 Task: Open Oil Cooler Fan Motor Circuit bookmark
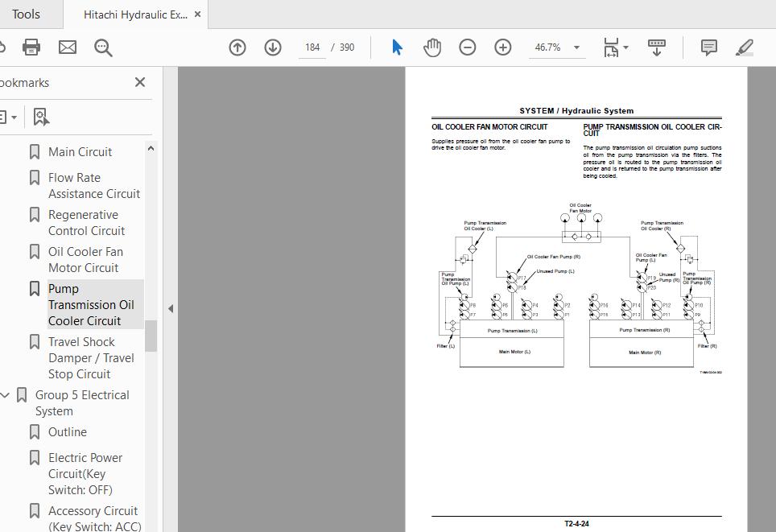click(x=85, y=260)
